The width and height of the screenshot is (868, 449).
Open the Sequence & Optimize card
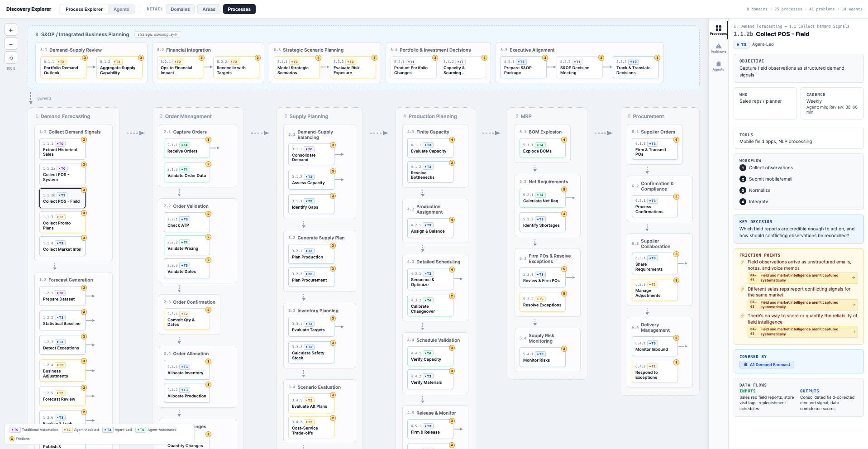(430, 279)
